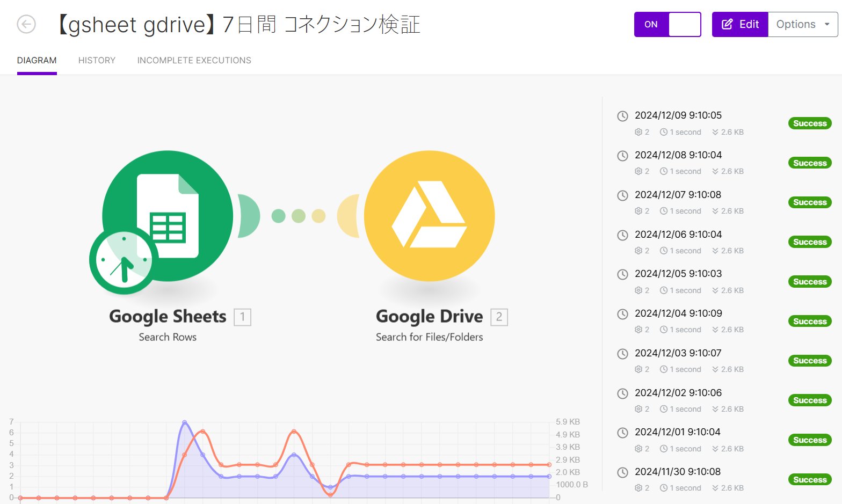
Task: Open the 2024/12/09 9:10:05 execution
Action: 678,115
